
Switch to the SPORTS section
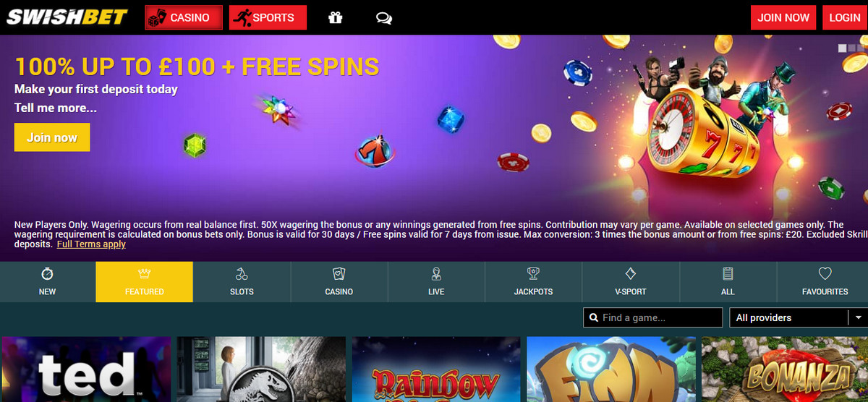coord(268,17)
